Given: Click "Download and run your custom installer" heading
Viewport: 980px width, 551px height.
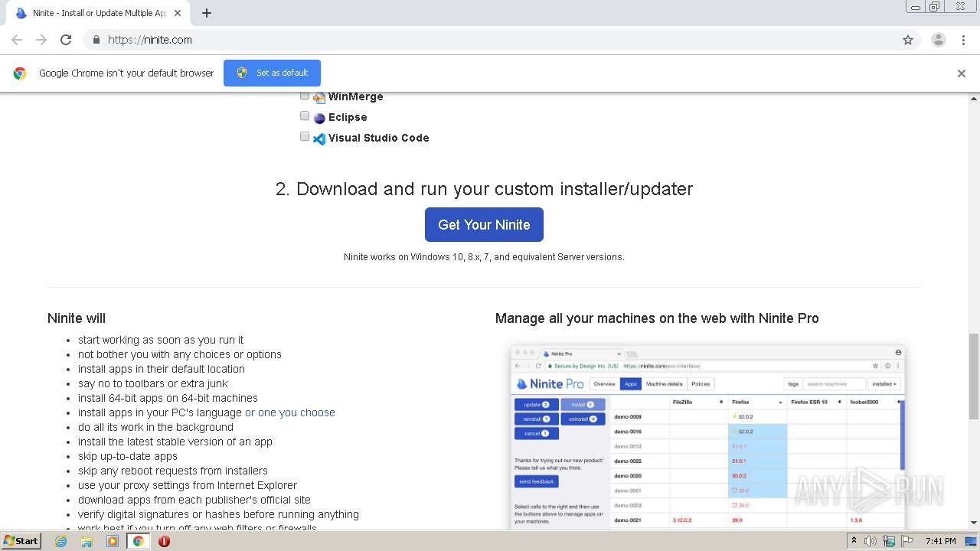Looking at the screenshot, I should click(484, 189).
